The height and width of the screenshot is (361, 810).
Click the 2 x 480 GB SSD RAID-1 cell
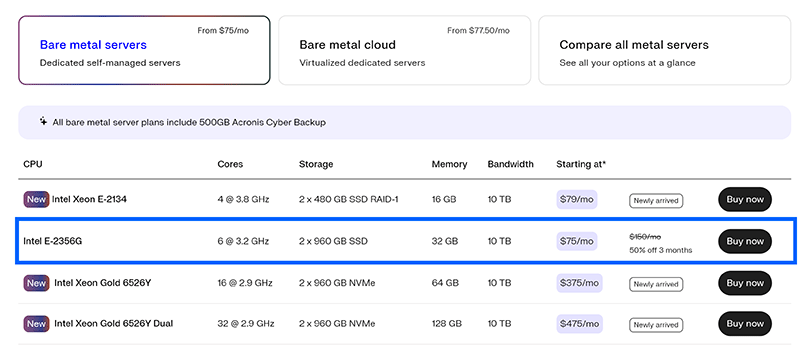point(348,199)
